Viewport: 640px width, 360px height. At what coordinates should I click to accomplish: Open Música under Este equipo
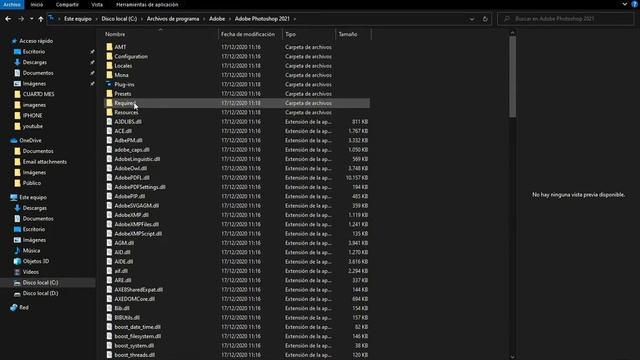tap(31, 251)
